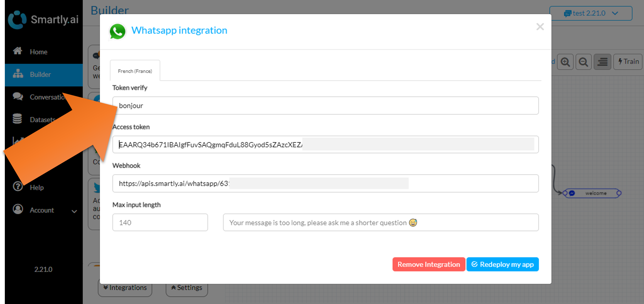This screenshot has width=644, height=304.
Task: Expand the Account menu chevron
Action: 74,211
